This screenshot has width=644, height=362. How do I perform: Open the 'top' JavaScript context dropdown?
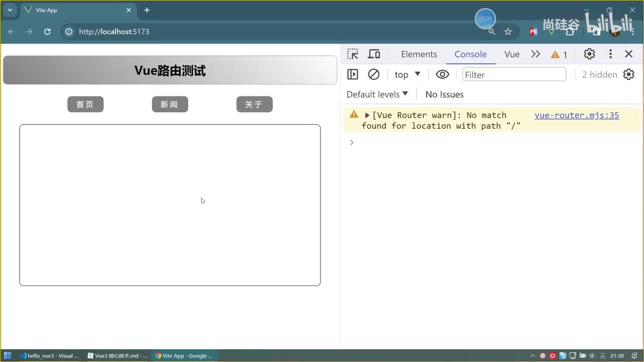pyautogui.click(x=408, y=74)
